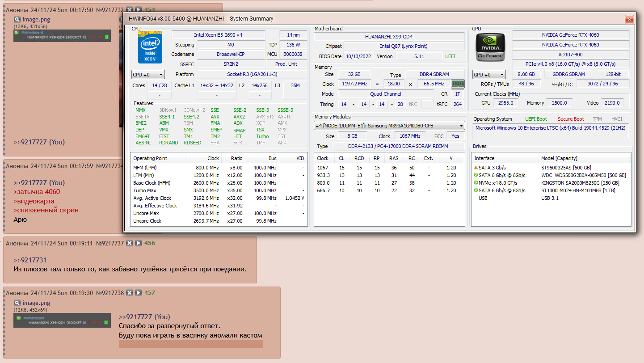The image size is (644, 363).
Task: Click the magnifier icon in post №9217732
Action: coord(17,19)
